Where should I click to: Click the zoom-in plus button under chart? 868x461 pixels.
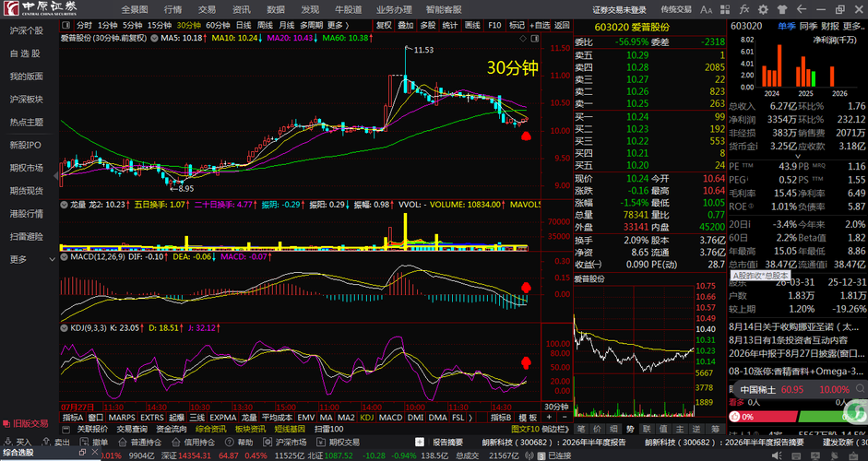[549, 418]
